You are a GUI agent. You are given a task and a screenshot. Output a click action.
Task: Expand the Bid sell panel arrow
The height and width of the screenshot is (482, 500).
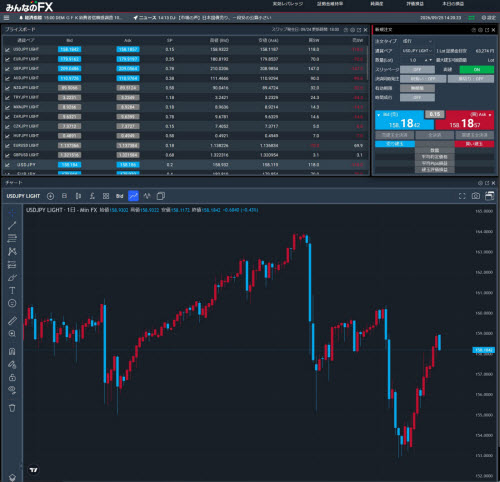[378, 115]
